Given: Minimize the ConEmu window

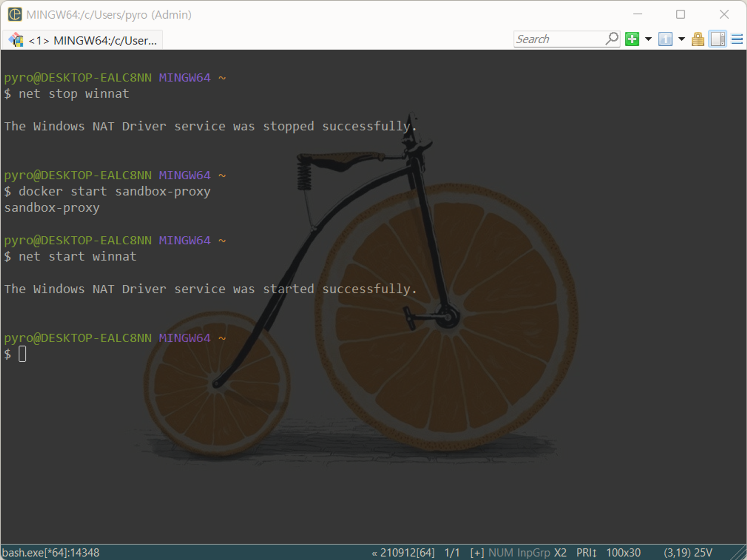Looking at the screenshot, I should tap(638, 15).
